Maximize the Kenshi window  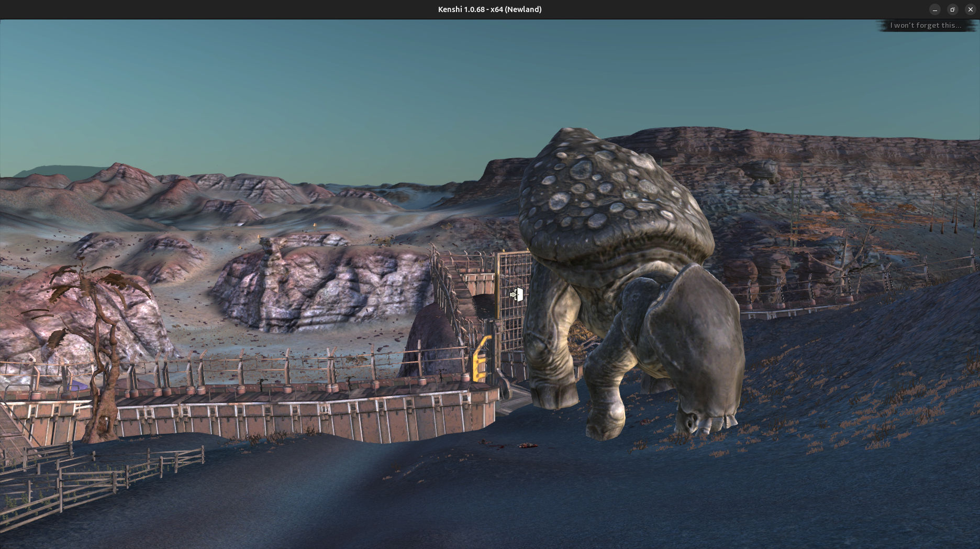pos(953,9)
